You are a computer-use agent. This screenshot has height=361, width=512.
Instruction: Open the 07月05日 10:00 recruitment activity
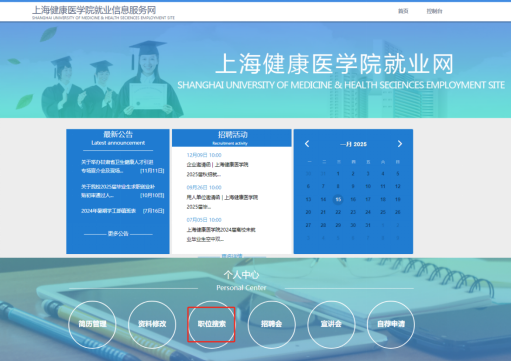pyautogui.click(x=221, y=230)
